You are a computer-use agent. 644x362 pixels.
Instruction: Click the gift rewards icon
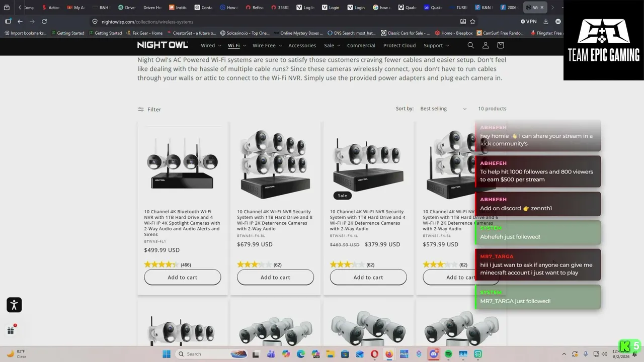[x=11, y=330]
